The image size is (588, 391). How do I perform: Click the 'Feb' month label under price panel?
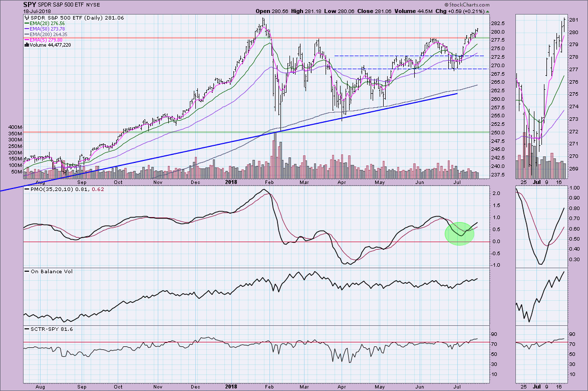[269, 182]
